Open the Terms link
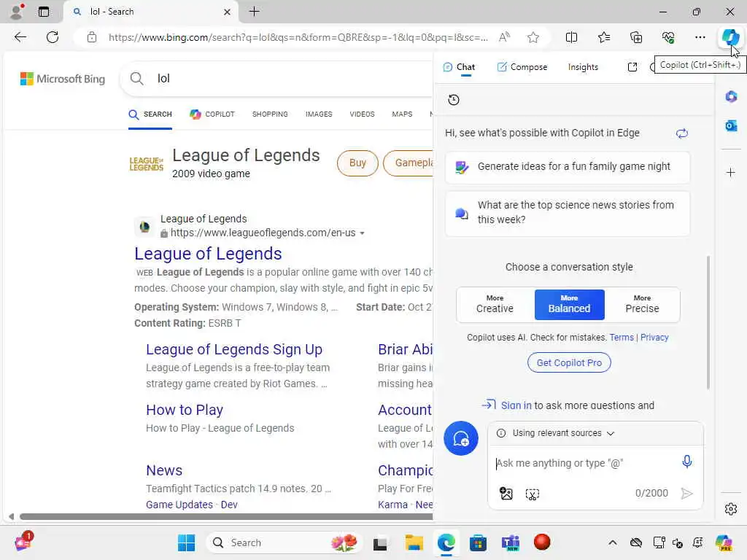 [622, 337]
